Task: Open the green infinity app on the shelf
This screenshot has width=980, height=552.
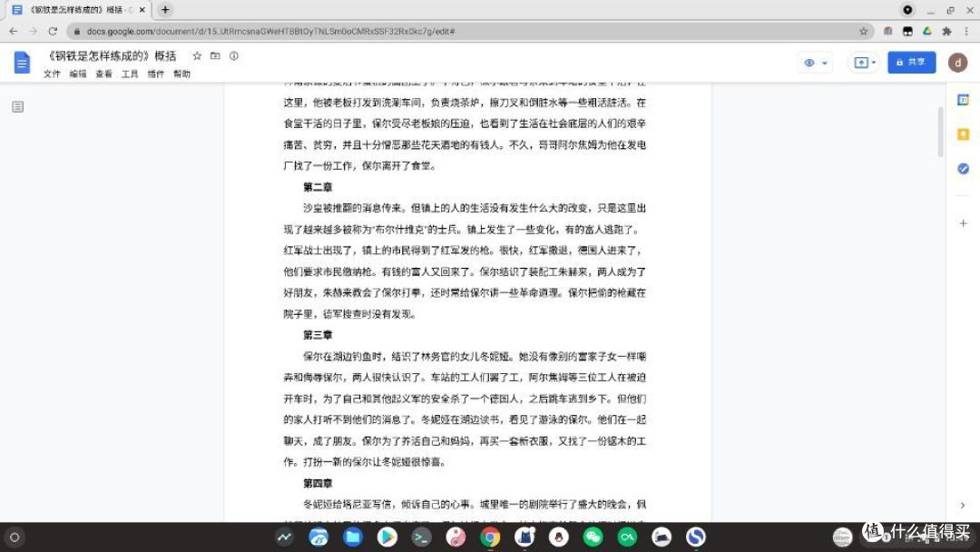Action: pyautogui.click(x=627, y=537)
